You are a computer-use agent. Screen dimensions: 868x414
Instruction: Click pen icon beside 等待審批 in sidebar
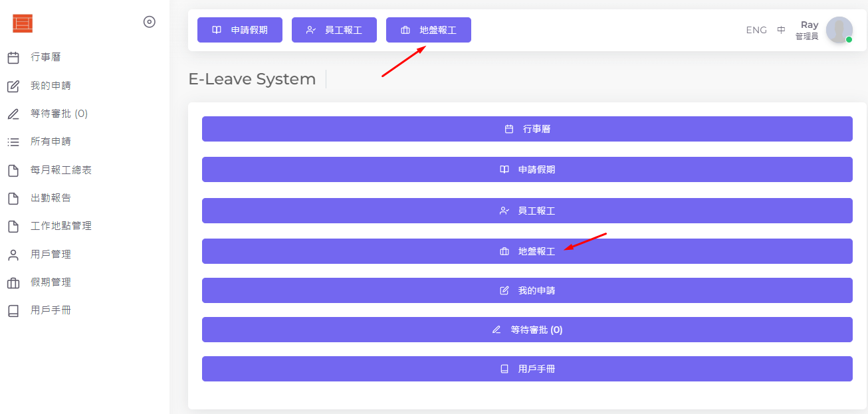[13, 114]
